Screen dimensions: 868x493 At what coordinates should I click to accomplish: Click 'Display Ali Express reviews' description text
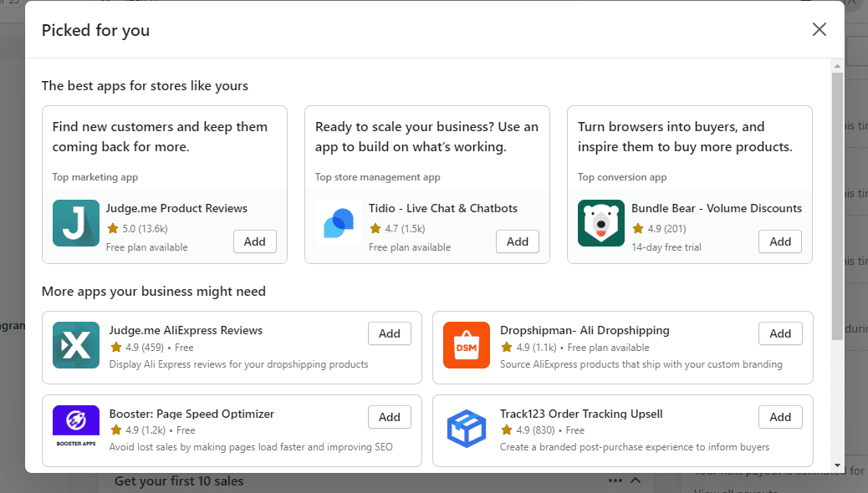238,364
